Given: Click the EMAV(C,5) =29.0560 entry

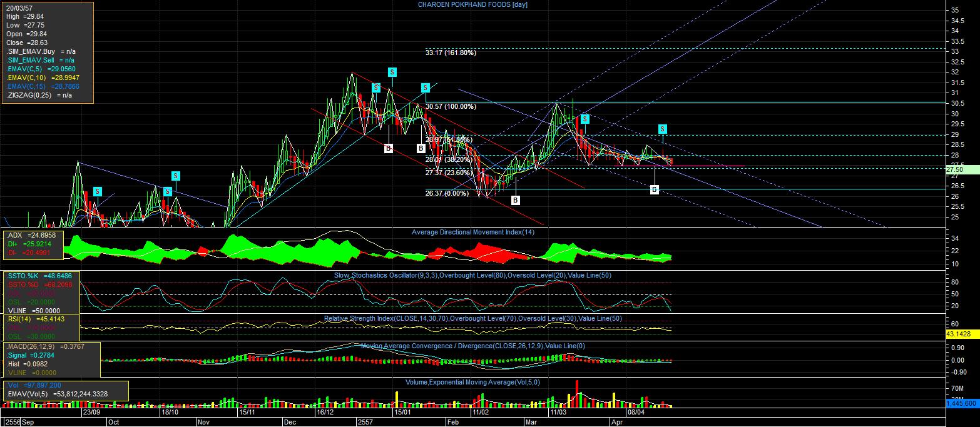Looking at the screenshot, I should click(41, 69).
